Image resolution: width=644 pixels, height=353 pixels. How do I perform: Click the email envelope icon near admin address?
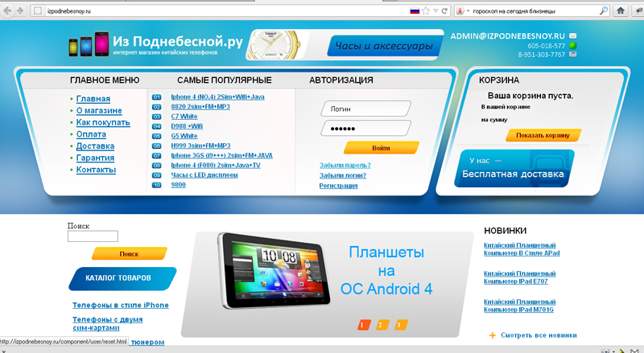(x=572, y=36)
